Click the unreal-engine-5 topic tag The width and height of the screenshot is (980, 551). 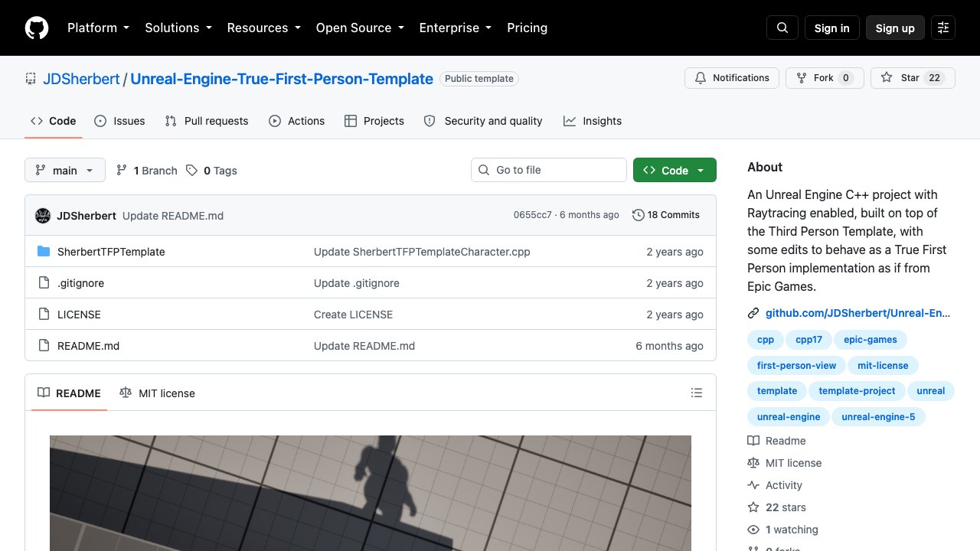[878, 417]
